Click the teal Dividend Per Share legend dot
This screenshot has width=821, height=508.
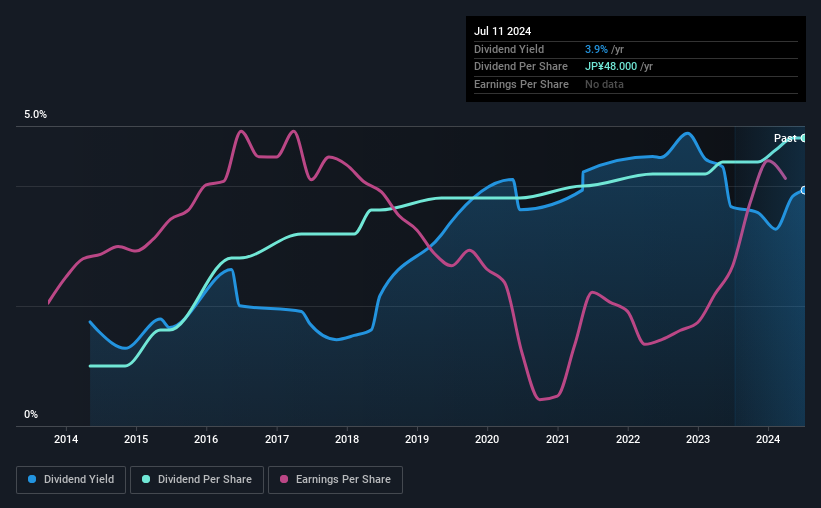(146, 479)
